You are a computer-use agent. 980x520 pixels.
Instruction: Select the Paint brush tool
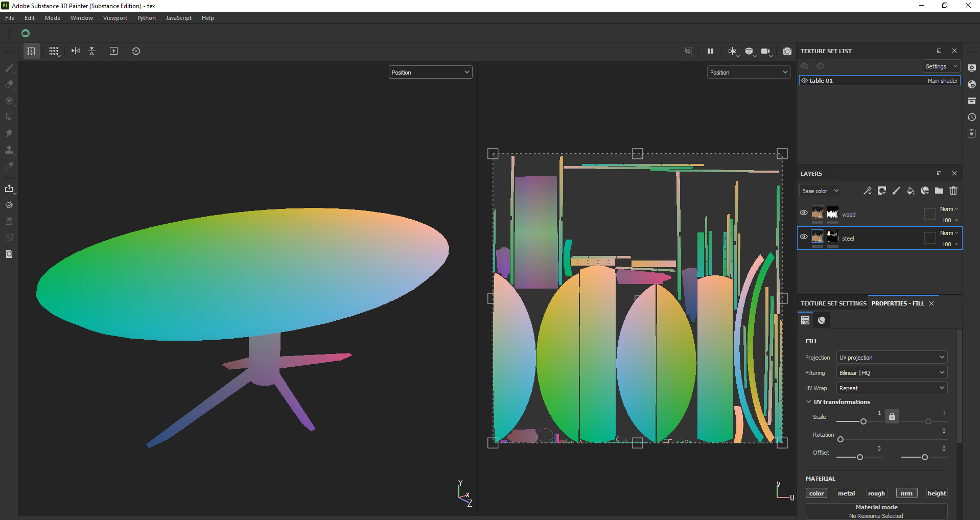(x=9, y=68)
